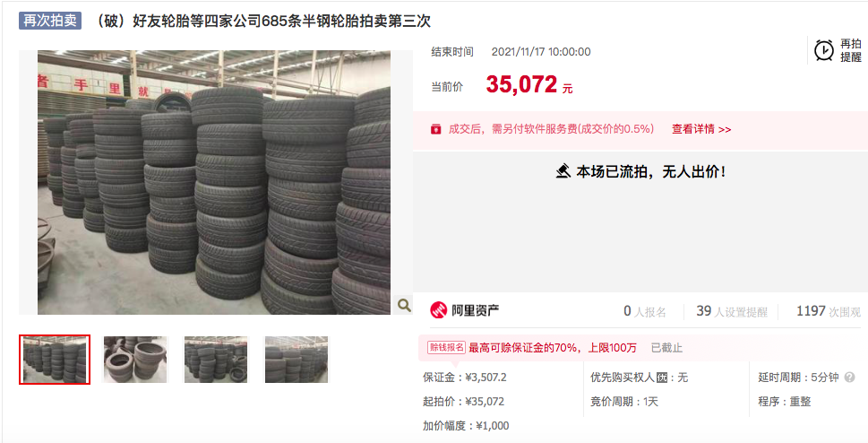Click the gavel icon beside 本场已流拍
868x443 pixels.
(x=563, y=171)
